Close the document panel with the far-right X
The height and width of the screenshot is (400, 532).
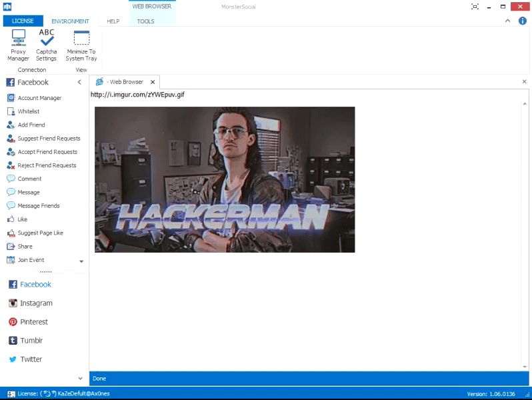point(524,81)
